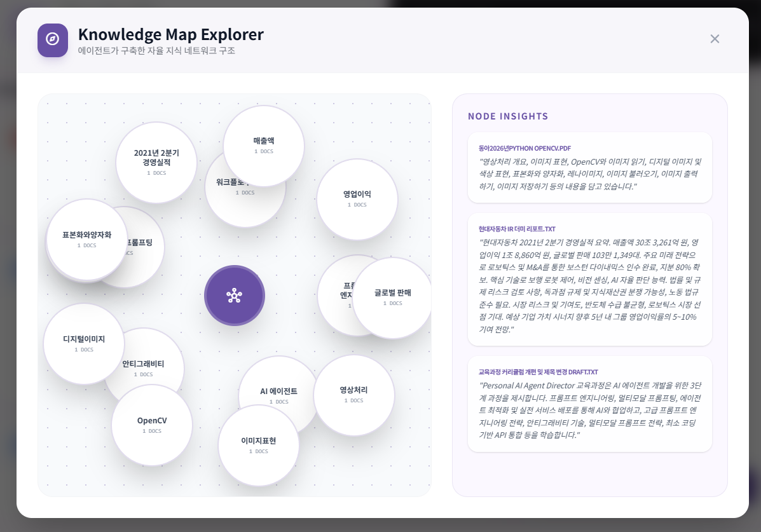Select the 매출액 node
761x532 pixels.
pos(264,146)
